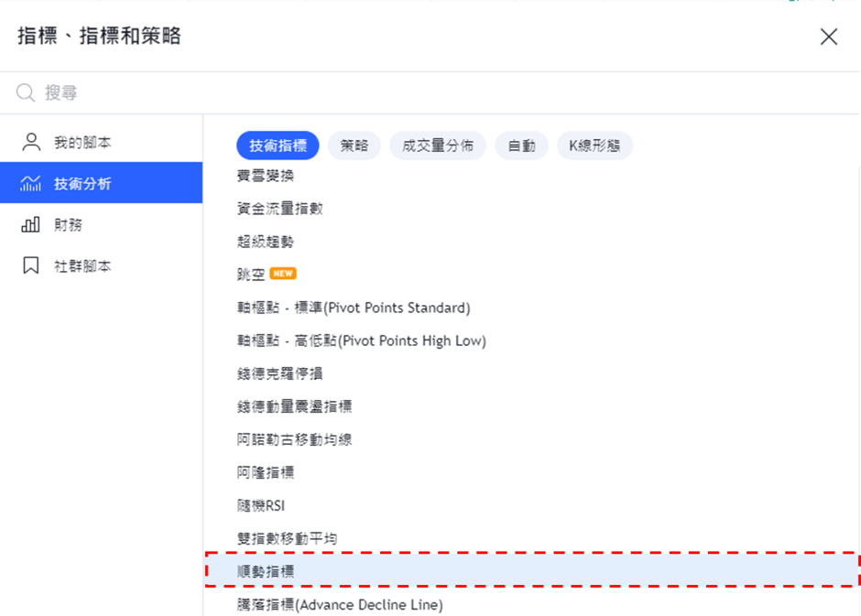Choose 資金流量指數 from the list
This screenshot has height=616, width=861.
coord(279,209)
